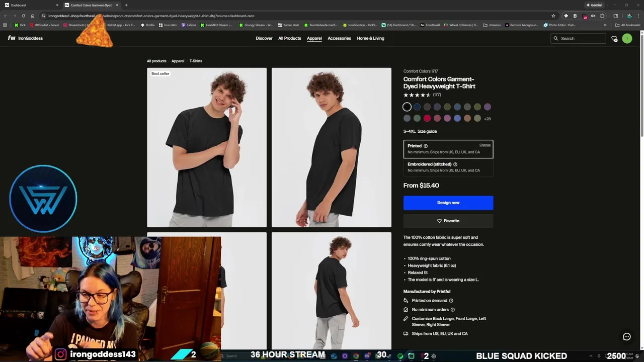Open the green account avatar menu
The image size is (644, 362).
pyautogui.click(x=627, y=38)
